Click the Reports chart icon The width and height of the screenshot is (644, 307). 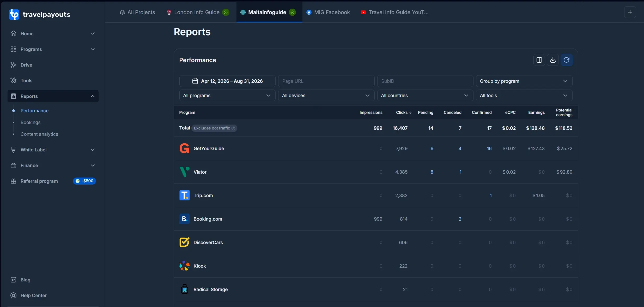13,96
